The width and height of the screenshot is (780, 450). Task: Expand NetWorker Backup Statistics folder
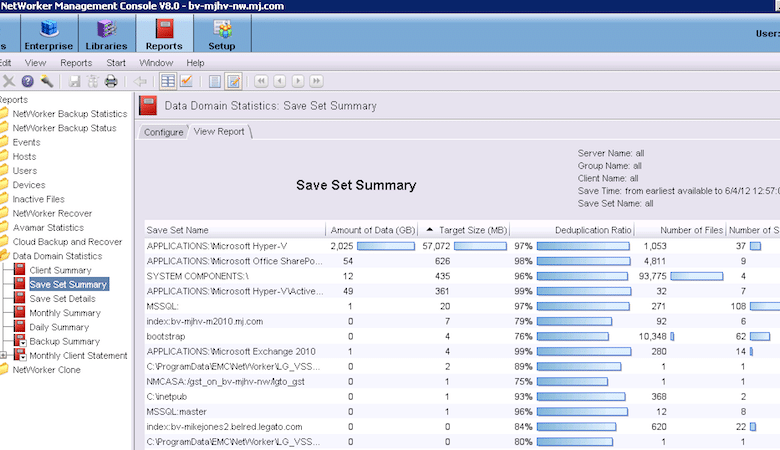click(70, 114)
